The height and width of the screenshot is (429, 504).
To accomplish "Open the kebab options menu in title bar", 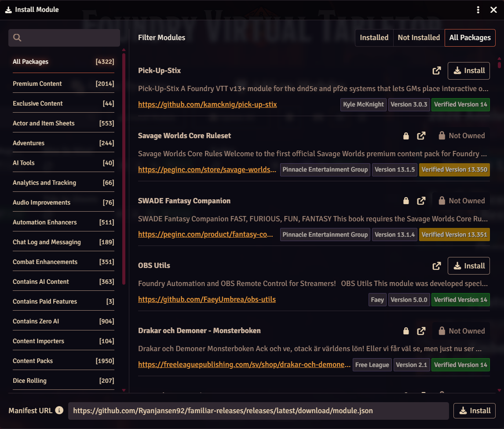I will [x=478, y=10].
